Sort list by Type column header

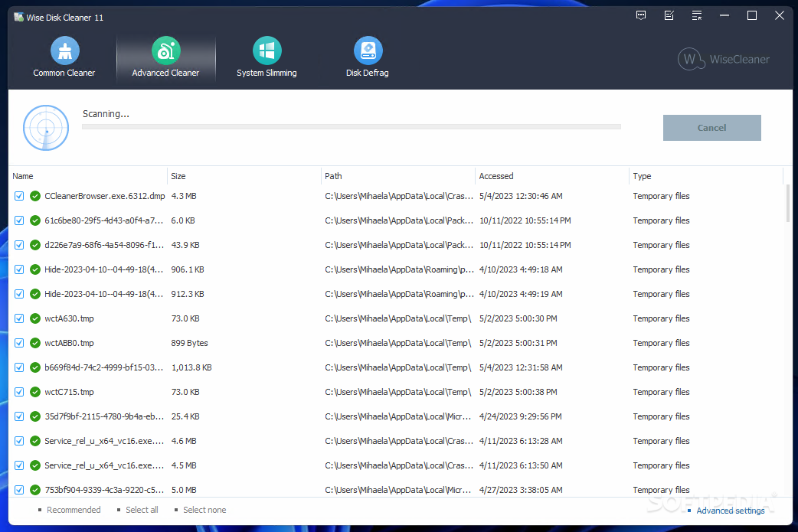[706, 176]
